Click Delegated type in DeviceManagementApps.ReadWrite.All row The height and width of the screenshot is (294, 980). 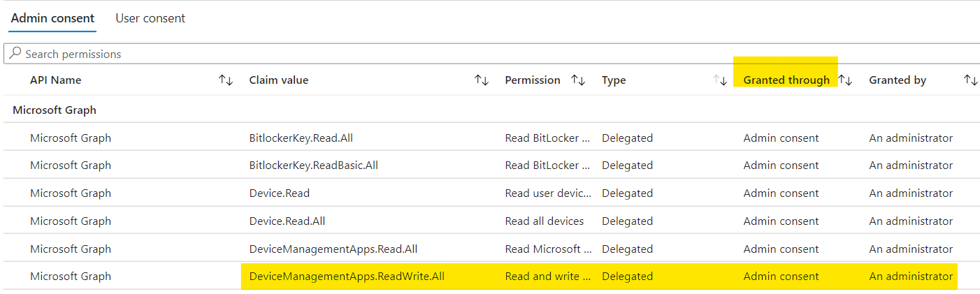[x=627, y=277]
